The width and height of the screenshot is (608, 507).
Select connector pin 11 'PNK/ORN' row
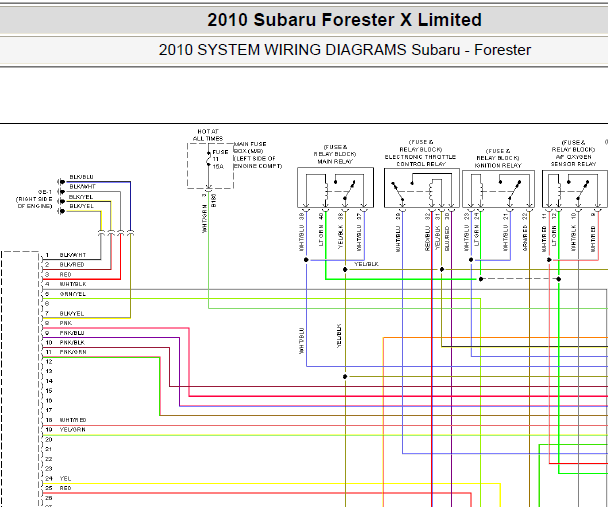point(65,352)
